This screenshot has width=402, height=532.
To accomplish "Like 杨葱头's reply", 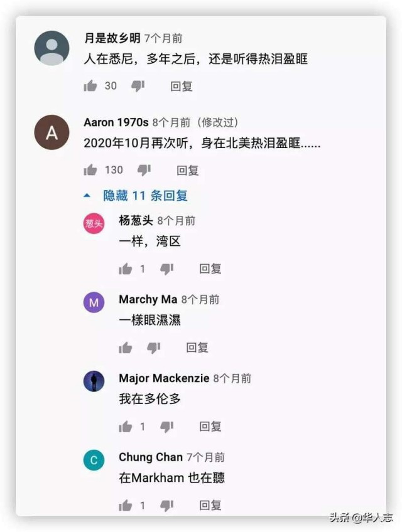I will click(126, 269).
